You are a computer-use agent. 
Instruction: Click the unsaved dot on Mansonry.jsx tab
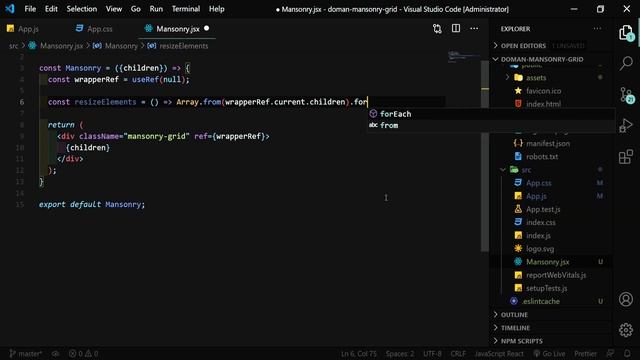pos(207,28)
